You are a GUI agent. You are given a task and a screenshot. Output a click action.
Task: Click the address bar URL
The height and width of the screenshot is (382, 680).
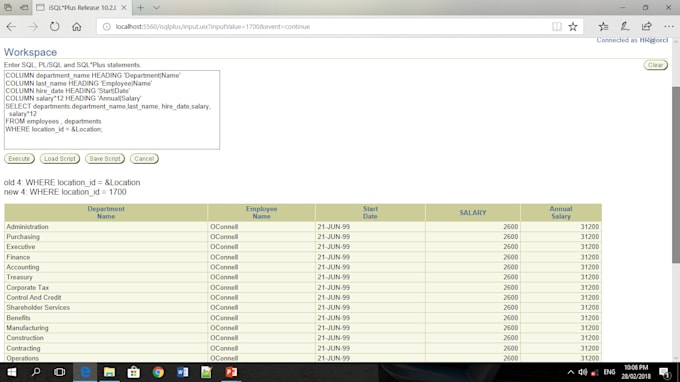click(212, 26)
